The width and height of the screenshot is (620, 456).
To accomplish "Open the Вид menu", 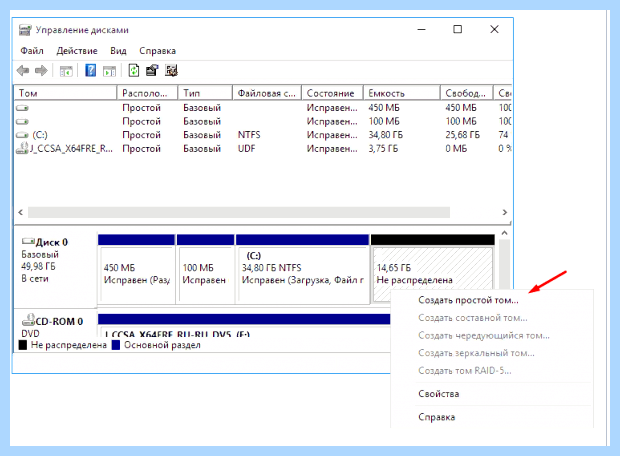I will coord(118,51).
